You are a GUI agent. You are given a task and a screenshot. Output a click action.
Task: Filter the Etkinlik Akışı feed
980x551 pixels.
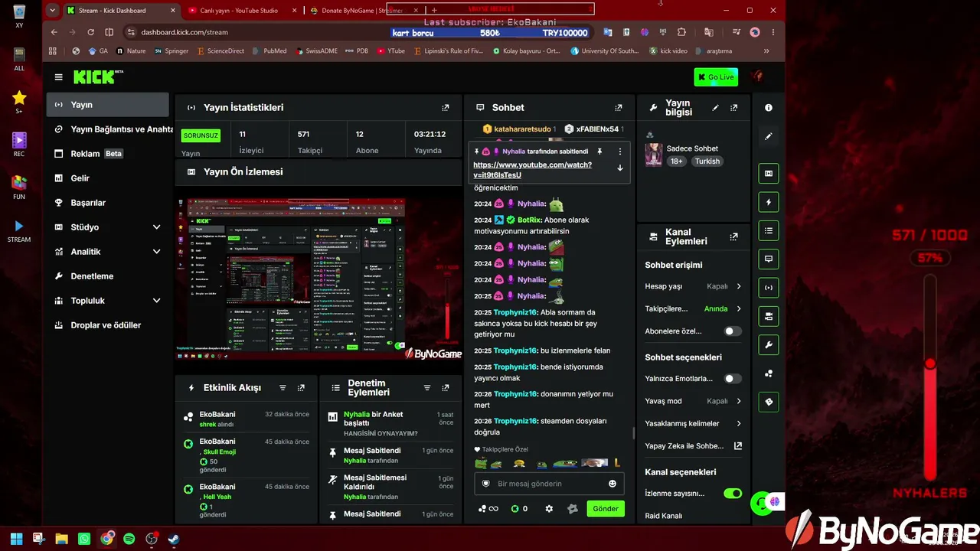pos(283,388)
